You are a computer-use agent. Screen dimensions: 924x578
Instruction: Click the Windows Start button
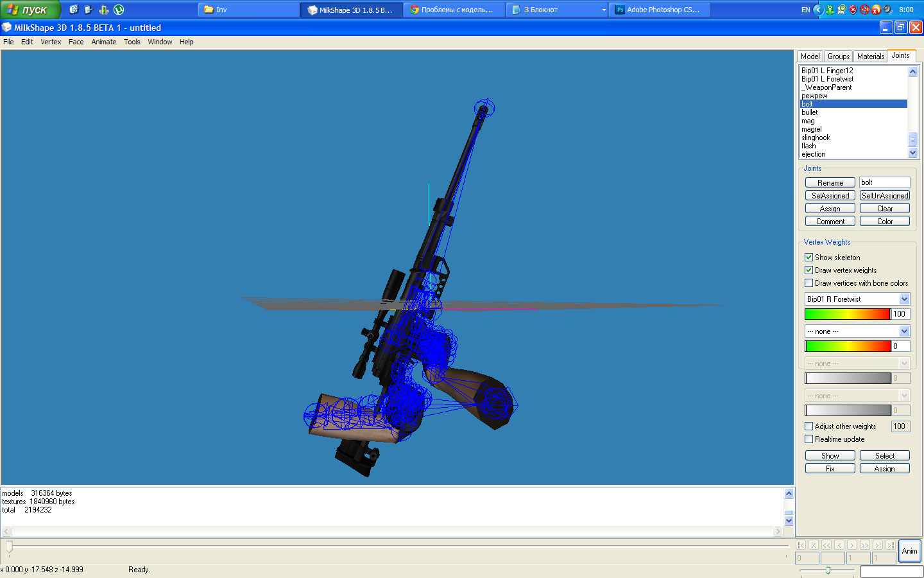pyautogui.click(x=30, y=10)
